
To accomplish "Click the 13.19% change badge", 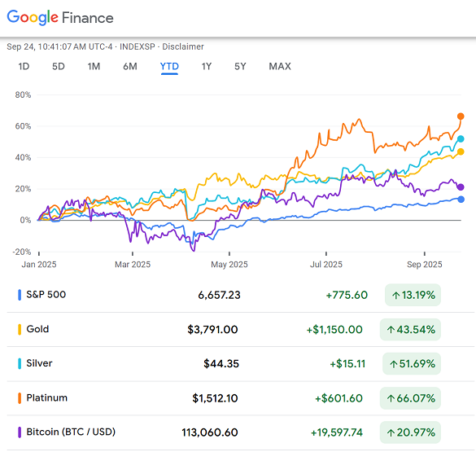I will click(413, 295).
